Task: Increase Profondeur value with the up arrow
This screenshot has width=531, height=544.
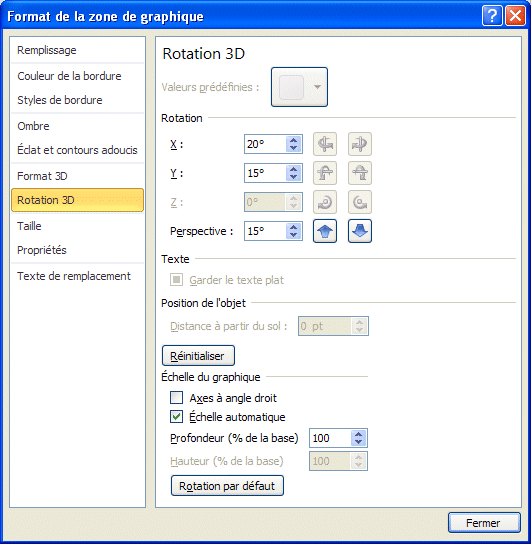Action: pos(358,434)
